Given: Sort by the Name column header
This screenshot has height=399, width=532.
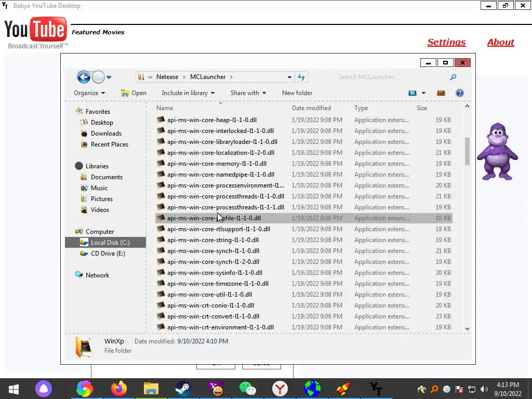Looking at the screenshot, I should 165,108.
